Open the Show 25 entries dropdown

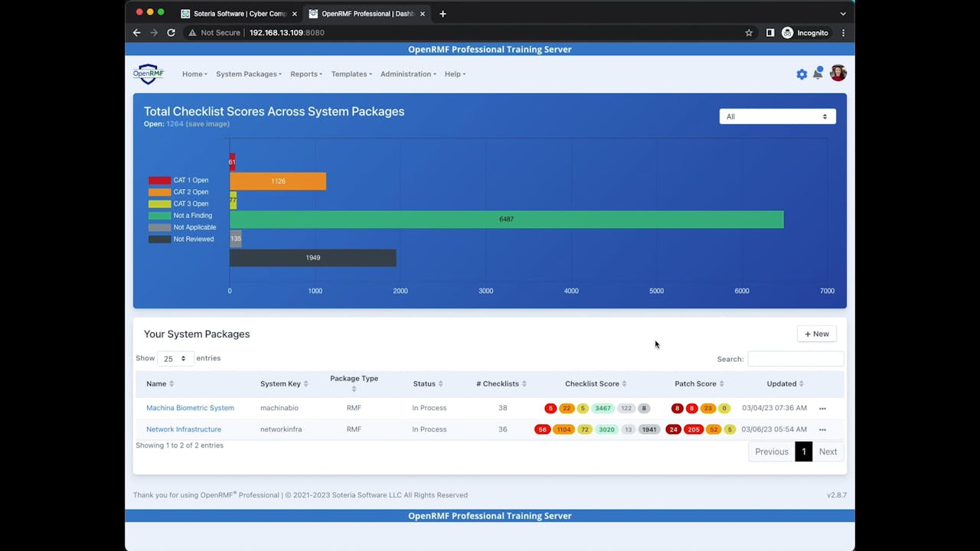[x=175, y=358]
